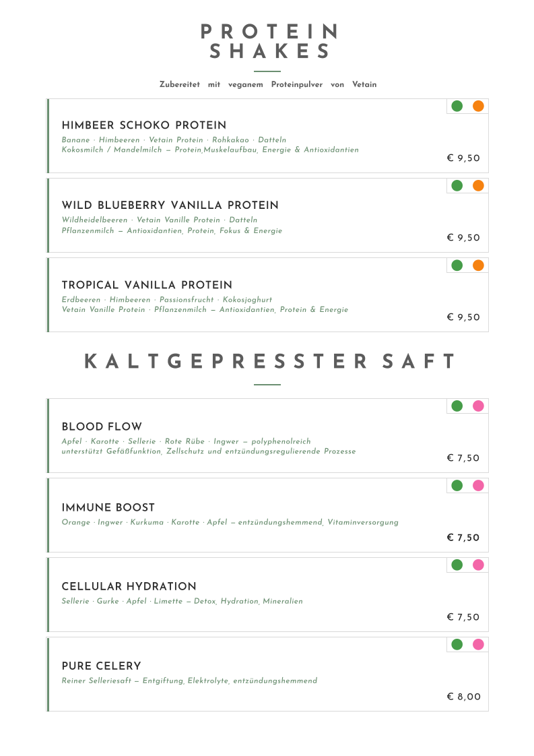Click green dot on Immune Boost card
Viewport: 534px width, 756px height.
457,486
